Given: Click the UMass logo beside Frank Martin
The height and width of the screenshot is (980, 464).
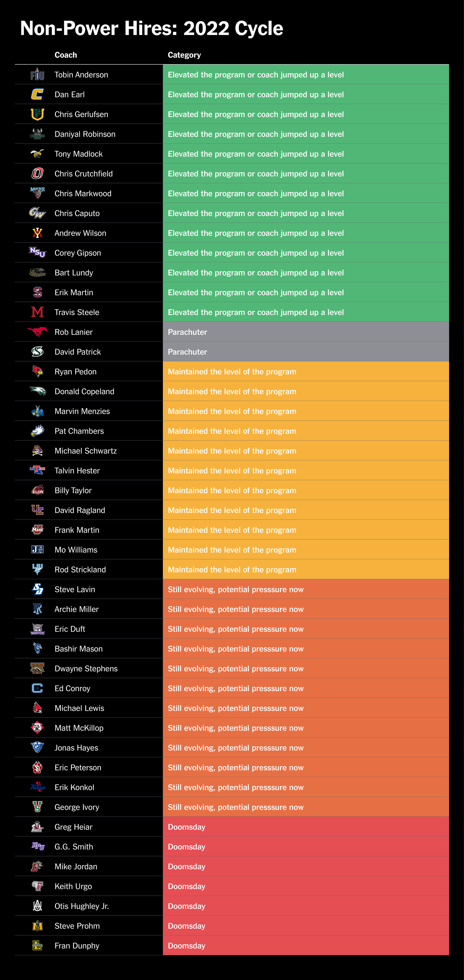Looking at the screenshot, I should tap(37, 530).
